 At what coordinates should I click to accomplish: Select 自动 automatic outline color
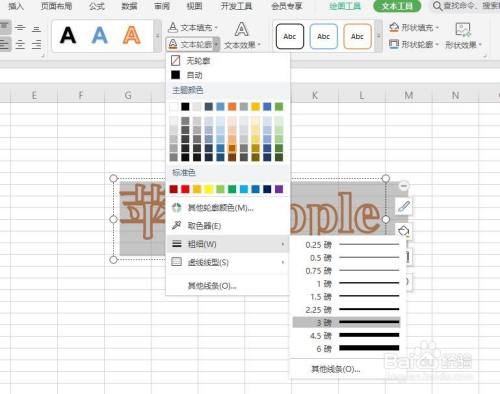[x=227, y=75]
